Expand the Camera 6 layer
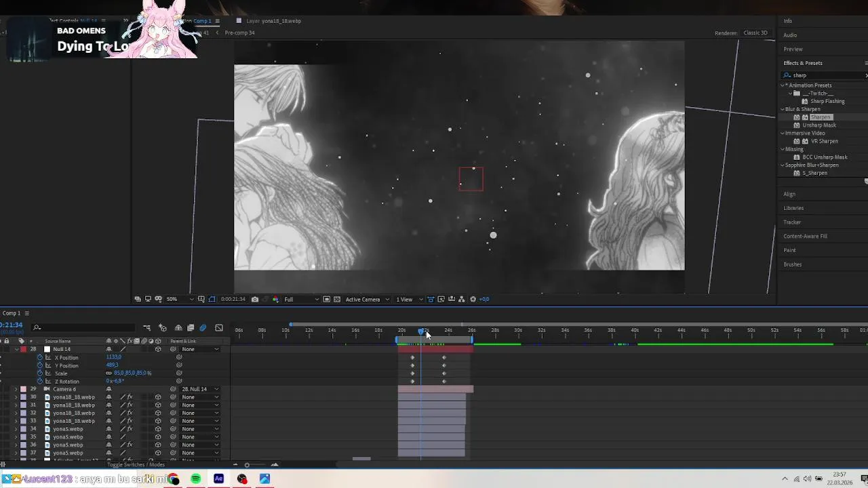 [16, 389]
